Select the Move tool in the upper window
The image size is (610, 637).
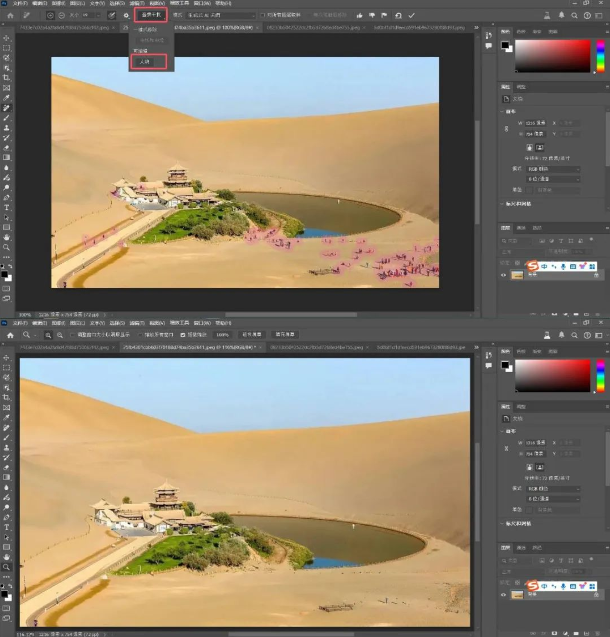click(x=6, y=38)
